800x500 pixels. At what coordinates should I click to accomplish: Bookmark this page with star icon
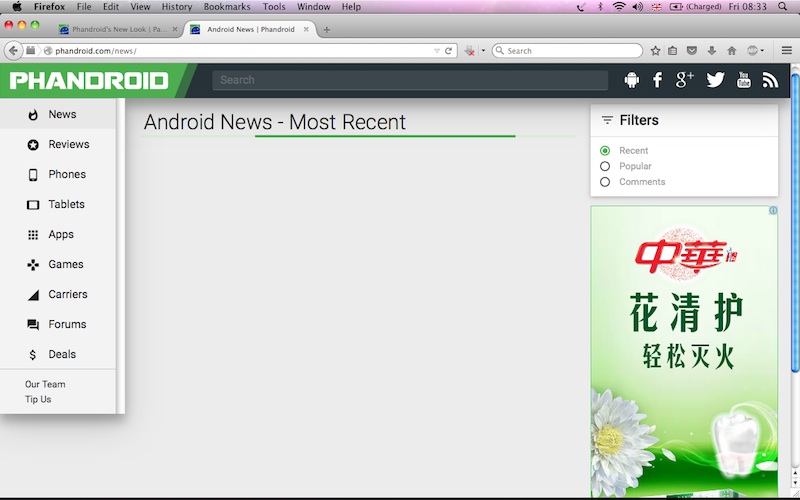655,50
